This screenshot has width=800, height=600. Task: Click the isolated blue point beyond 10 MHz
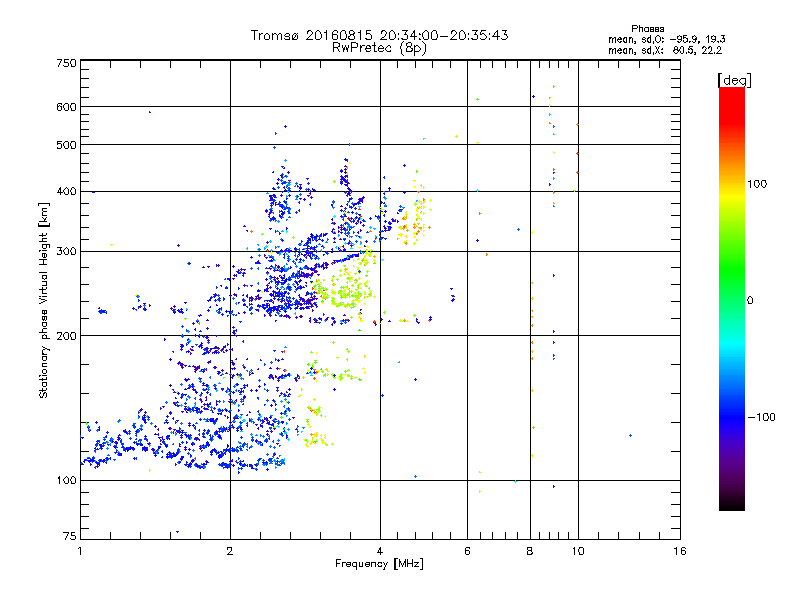631,435
